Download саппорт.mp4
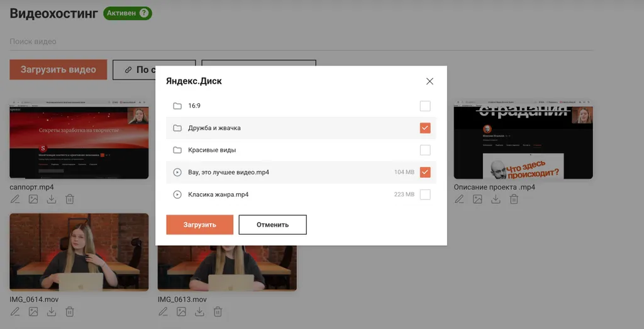 click(x=52, y=199)
